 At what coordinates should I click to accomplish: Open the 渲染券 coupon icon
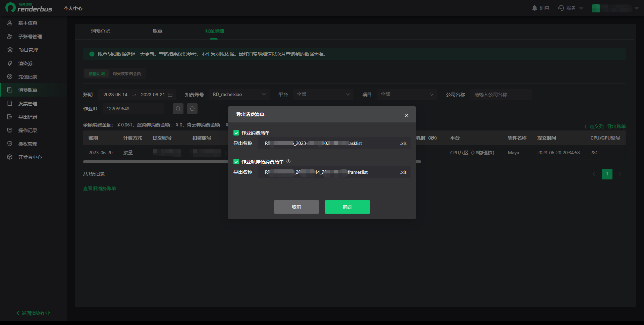point(10,63)
